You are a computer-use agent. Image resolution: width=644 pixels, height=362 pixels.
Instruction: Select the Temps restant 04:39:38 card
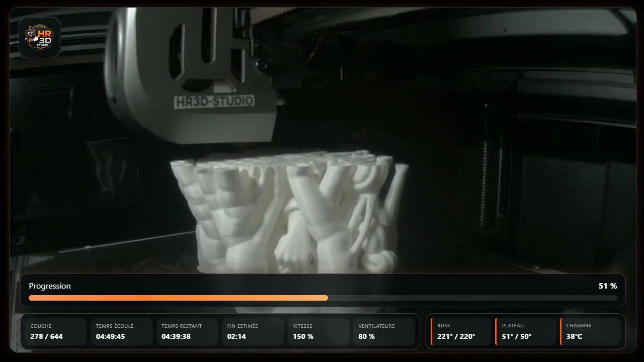(x=187, y=332)
